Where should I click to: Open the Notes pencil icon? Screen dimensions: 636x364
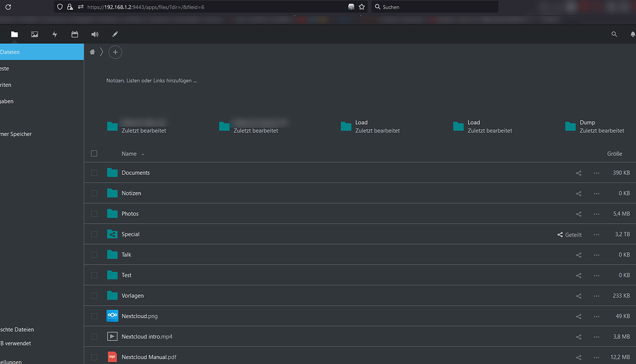(x=115, y=34)
